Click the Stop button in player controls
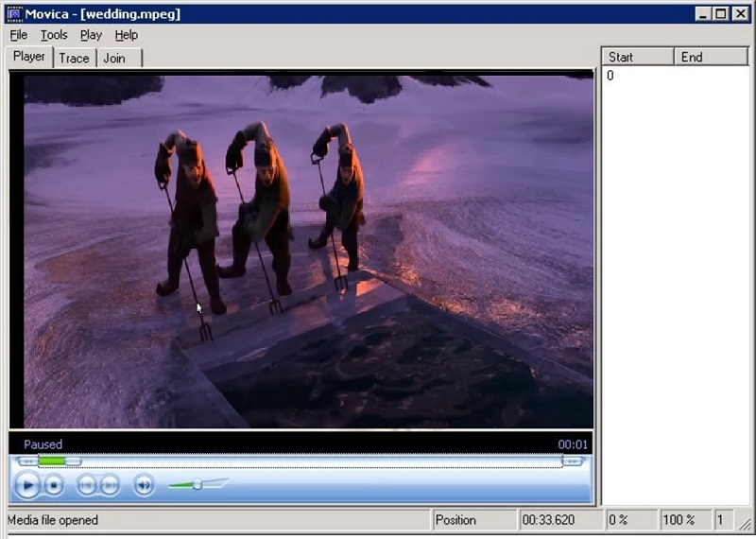This screenshot has height=539, width=756. tap(54, 485)
